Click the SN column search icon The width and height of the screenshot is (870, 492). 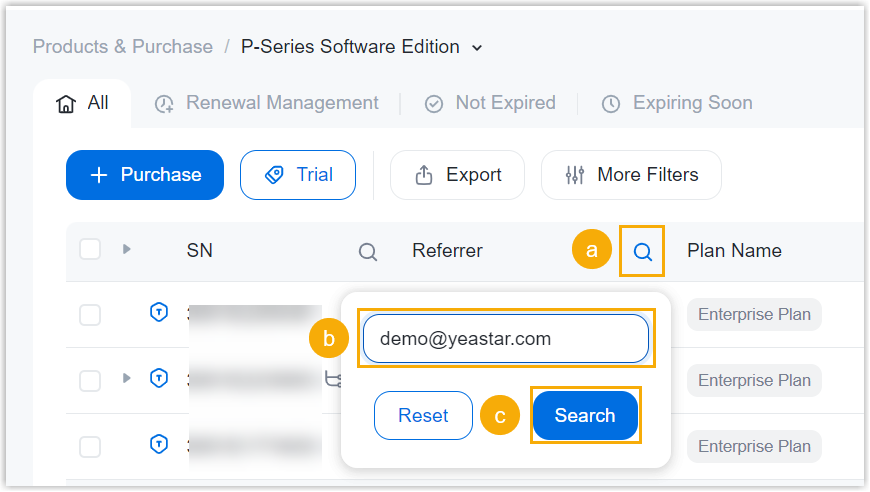(x=368, y=252)
